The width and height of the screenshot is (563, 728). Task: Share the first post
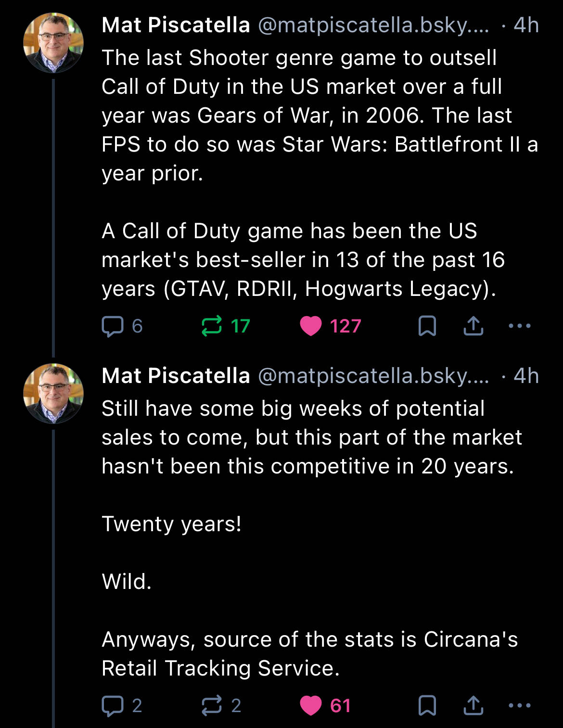point(473,326)
